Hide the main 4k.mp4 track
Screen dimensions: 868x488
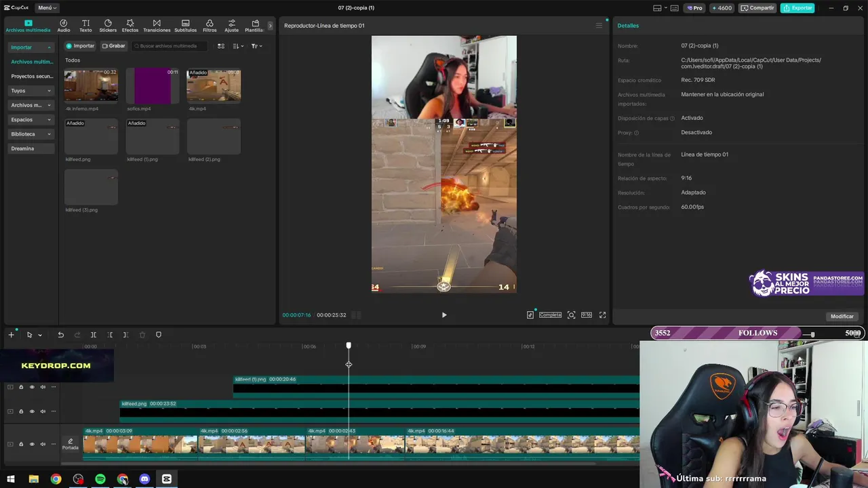click(32, 444)
